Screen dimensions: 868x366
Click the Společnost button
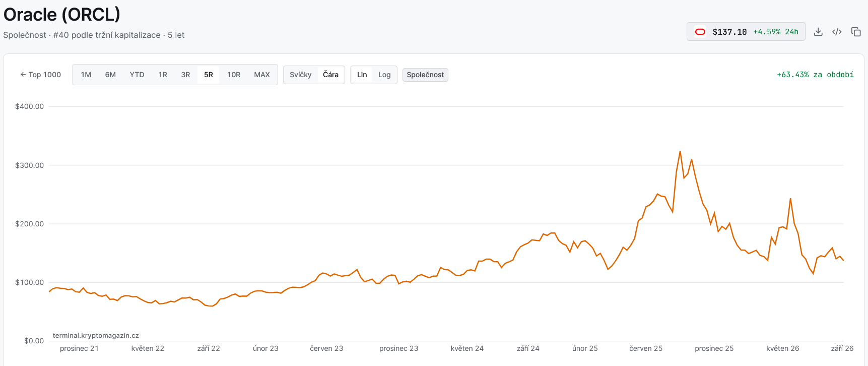pos(425,75)
